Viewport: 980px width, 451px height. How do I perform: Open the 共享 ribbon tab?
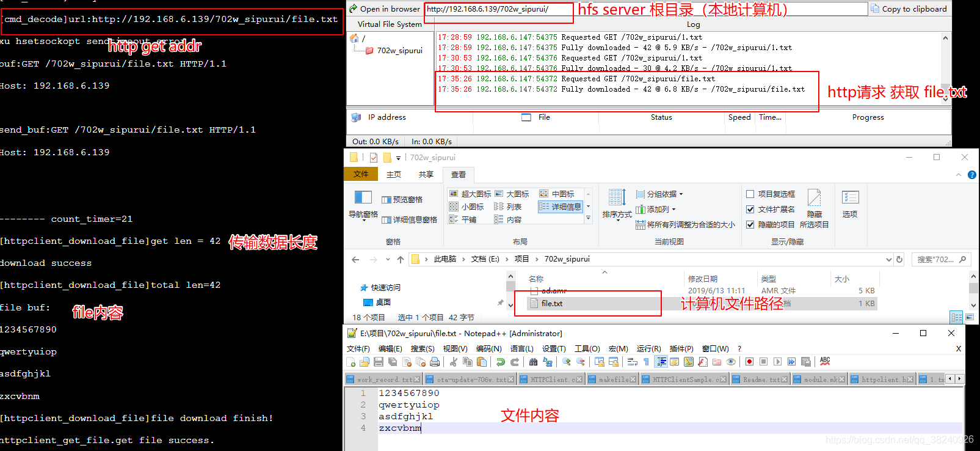tap(426, 175)
